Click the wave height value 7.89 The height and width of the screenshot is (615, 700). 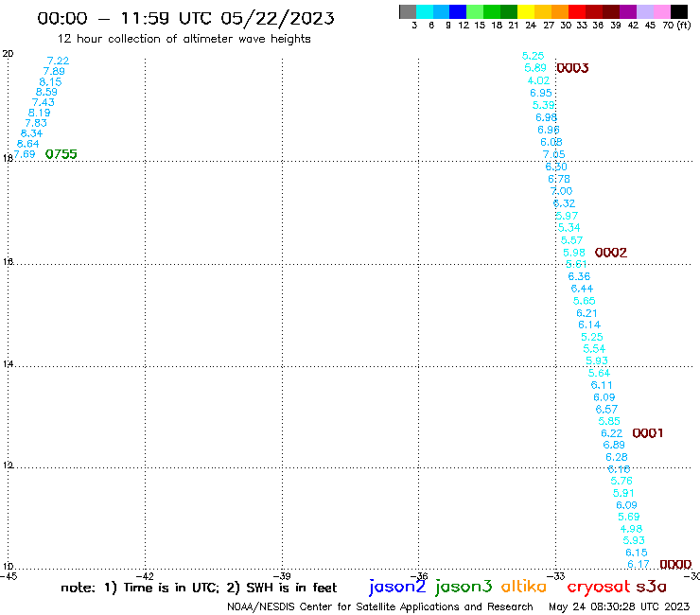(x=54, y=72)
